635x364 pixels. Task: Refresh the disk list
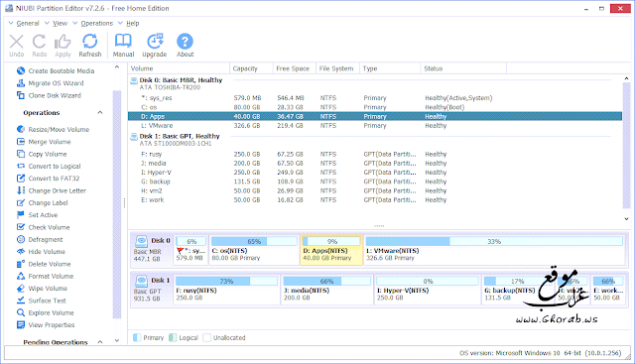(x=90, y=46)
